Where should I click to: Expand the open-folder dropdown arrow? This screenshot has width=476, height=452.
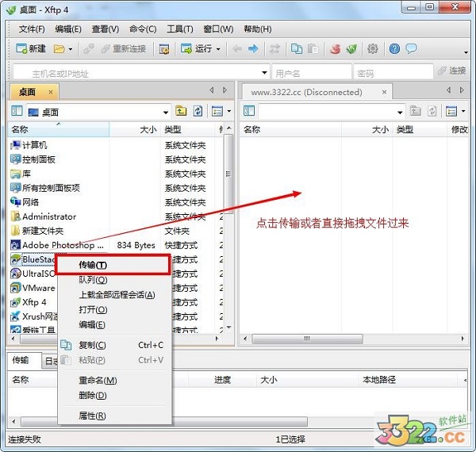point(71,49)
